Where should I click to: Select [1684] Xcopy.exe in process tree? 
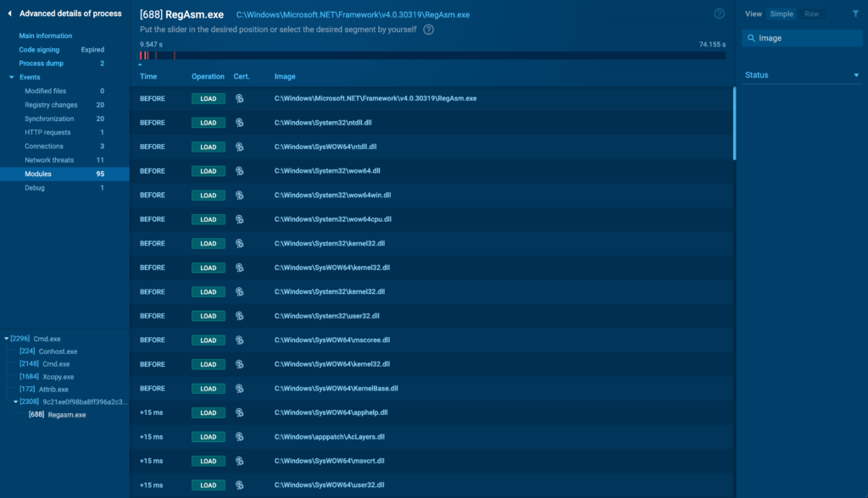coord(47,377)
